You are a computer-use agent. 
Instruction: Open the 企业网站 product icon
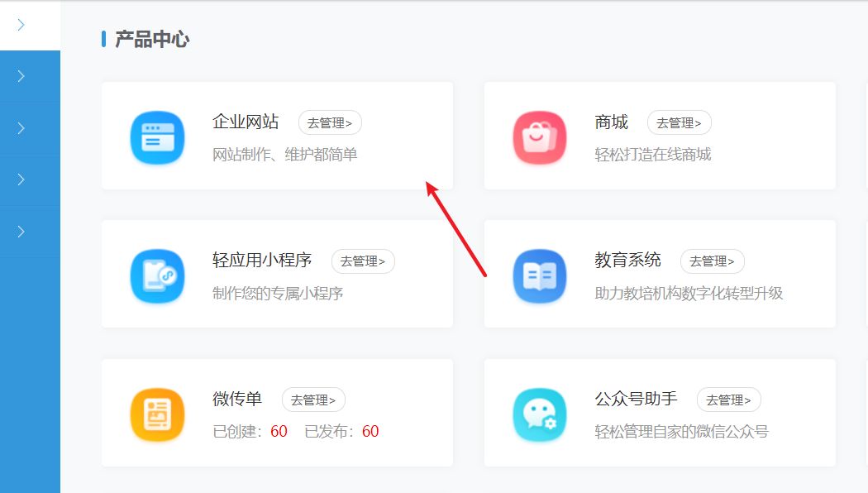tap(157, 138)
